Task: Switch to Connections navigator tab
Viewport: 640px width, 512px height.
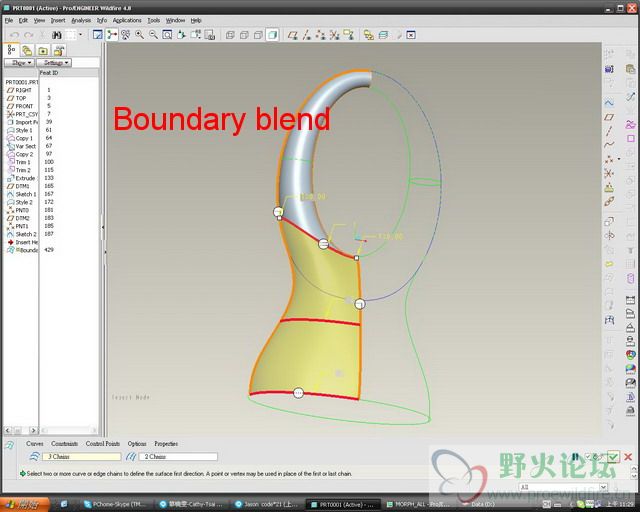Action: click(x=59, y=51)
